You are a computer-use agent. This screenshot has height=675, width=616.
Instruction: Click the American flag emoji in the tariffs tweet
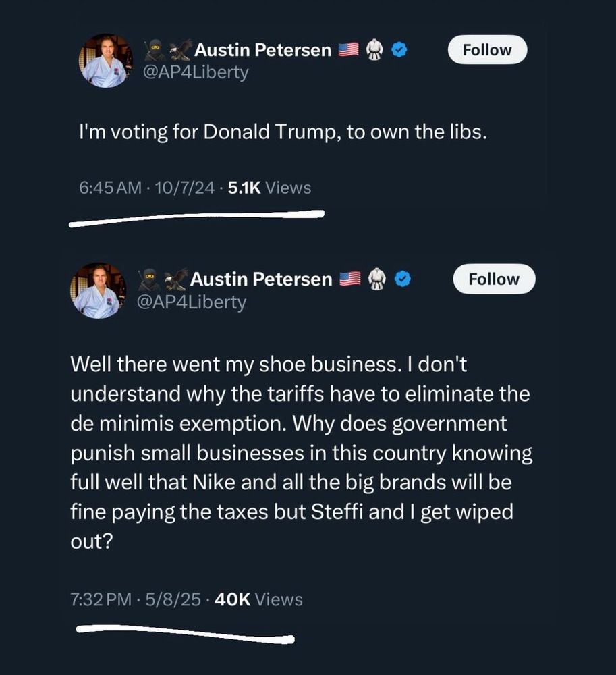[x=350, y=279]
